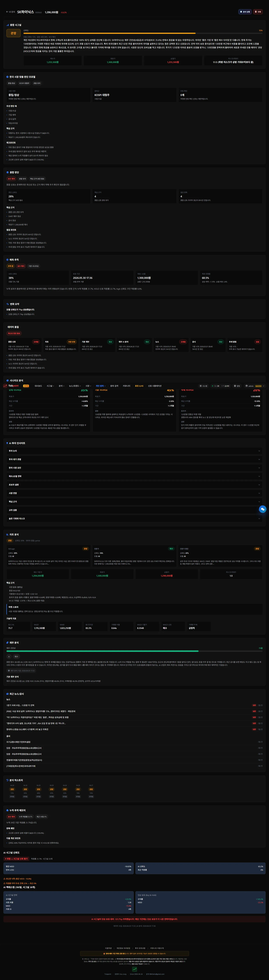269x980 pixels.
Task: Click the red 삭제 delete button
Action: coord(258,12)
